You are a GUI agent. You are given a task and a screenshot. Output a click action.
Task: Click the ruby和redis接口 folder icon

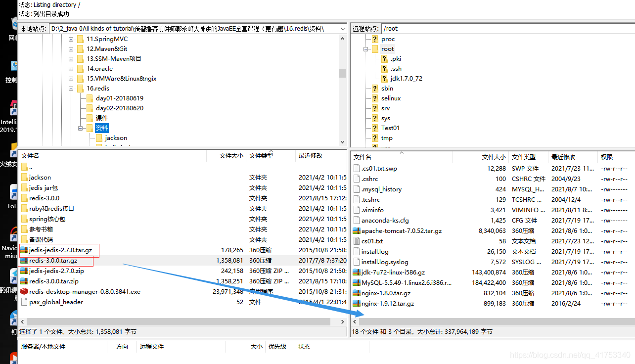tap(24, 209)
